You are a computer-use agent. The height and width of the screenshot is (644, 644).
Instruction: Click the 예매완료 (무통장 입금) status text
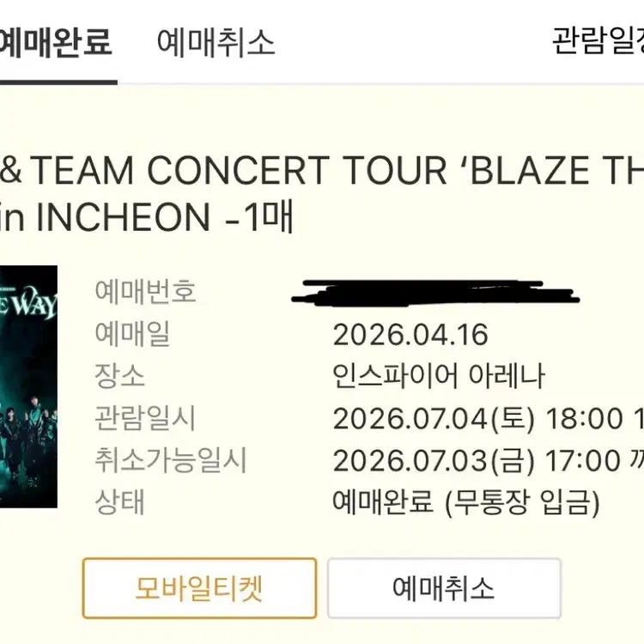point(466,502)
